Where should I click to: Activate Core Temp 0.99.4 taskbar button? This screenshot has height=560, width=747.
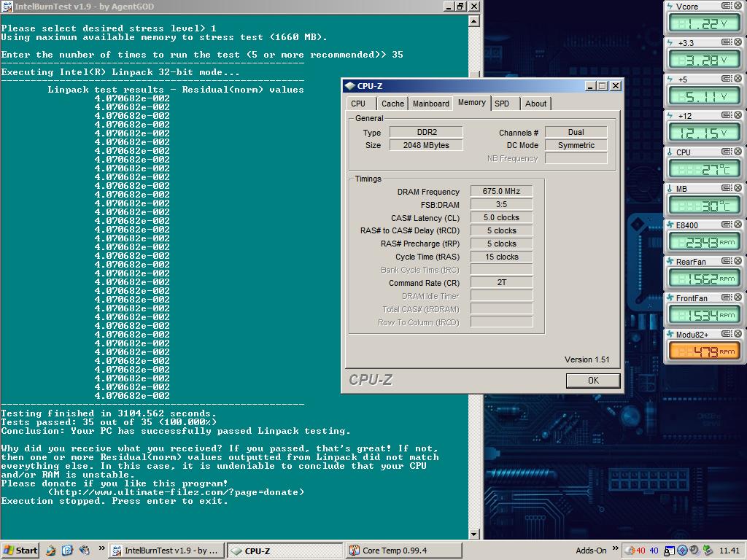click(x=403, y=551)
